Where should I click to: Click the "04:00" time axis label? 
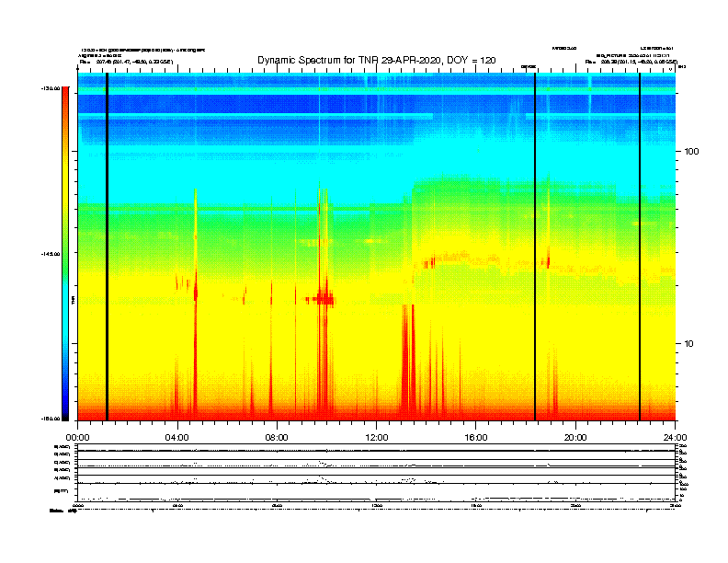[177, 438]
